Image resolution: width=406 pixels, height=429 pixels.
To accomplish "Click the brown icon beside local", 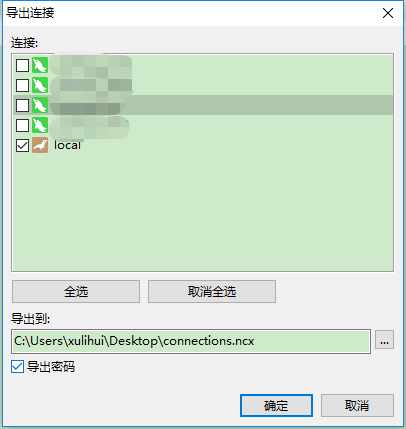I will (40, 145).
